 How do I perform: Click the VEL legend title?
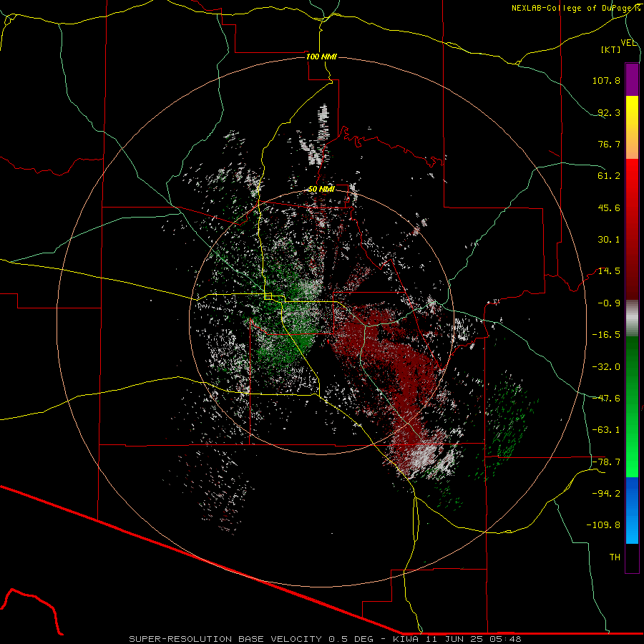point(628,43)
